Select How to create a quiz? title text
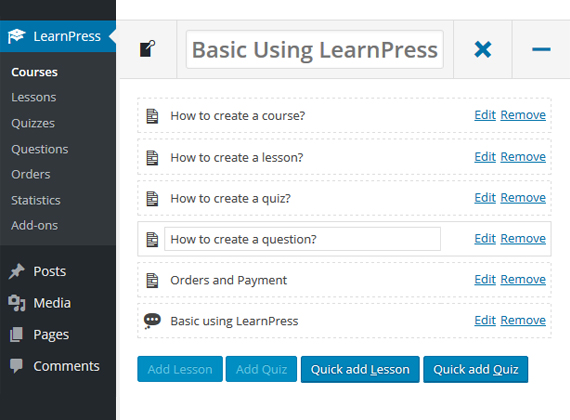 pos(230,199)
